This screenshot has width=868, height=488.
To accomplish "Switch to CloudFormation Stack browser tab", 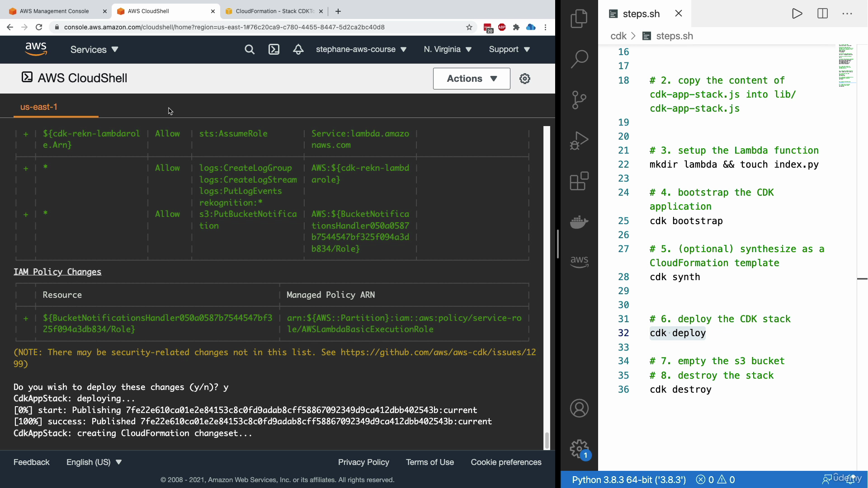I will click(275, 11).
